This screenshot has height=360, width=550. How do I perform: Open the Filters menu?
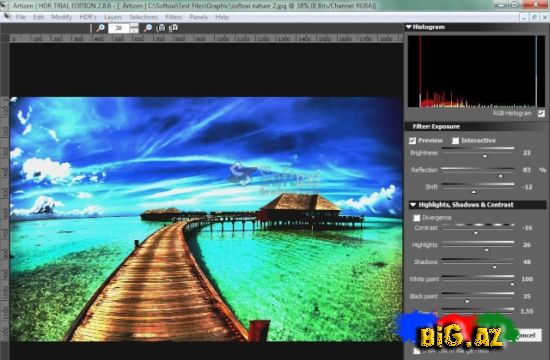point(174,17)
